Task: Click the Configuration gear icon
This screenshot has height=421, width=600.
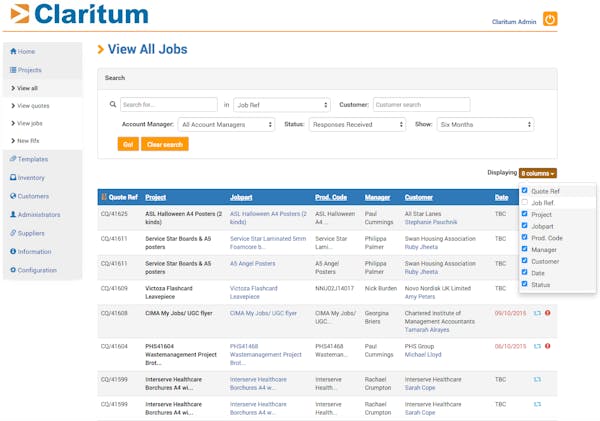Action: point(13,269)
